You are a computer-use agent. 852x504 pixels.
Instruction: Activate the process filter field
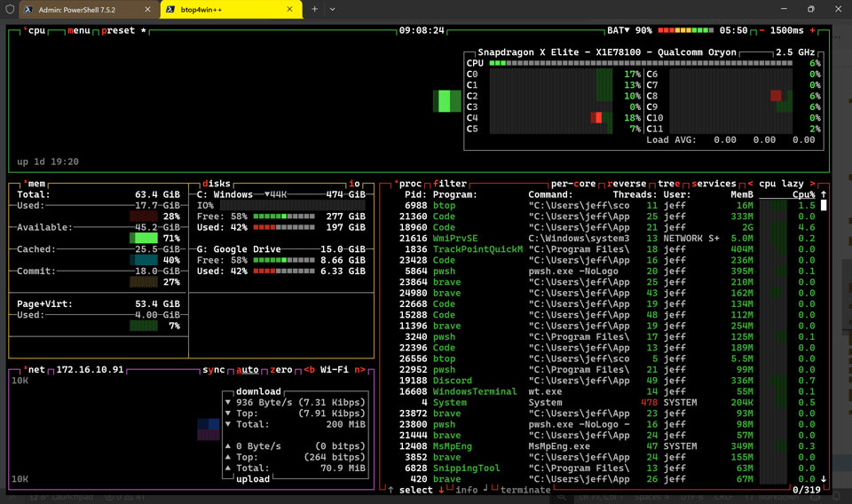click(x=450, y=184)
